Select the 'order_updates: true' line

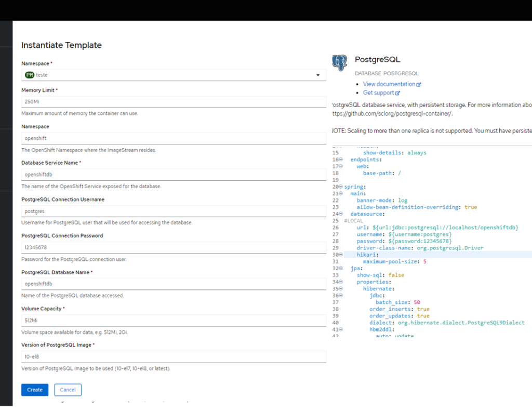click(400, 315)
